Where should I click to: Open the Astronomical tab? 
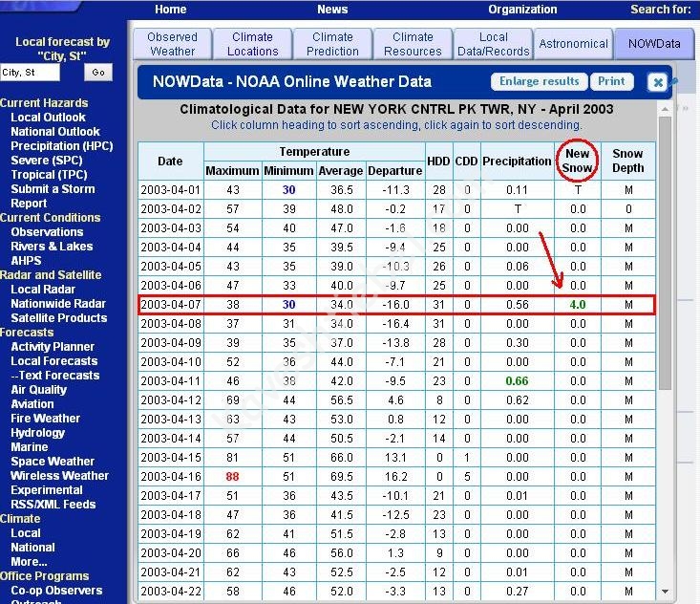coord(573,44)
